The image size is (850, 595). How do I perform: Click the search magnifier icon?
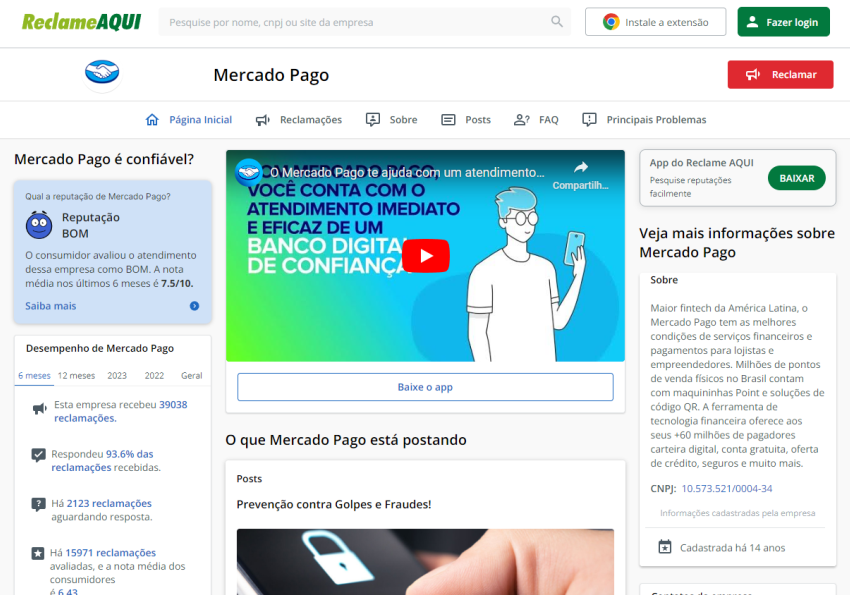click(x=557, y=22)
